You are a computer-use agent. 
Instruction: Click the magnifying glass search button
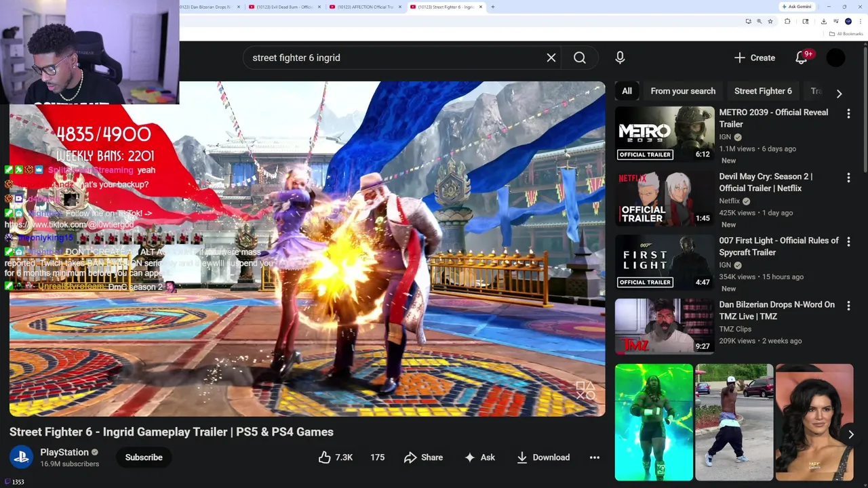click(580, 58)
